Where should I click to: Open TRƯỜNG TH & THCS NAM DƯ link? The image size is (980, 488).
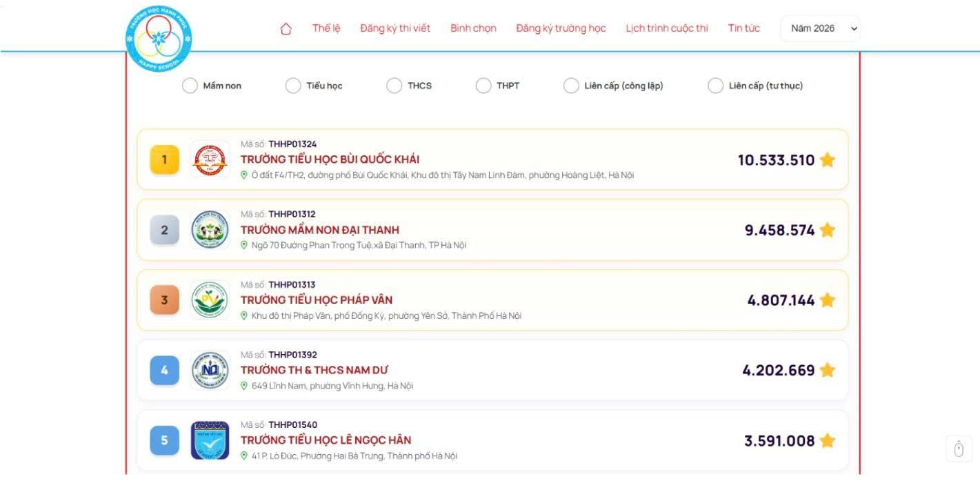pyautogui.click(x=314, y=370)
